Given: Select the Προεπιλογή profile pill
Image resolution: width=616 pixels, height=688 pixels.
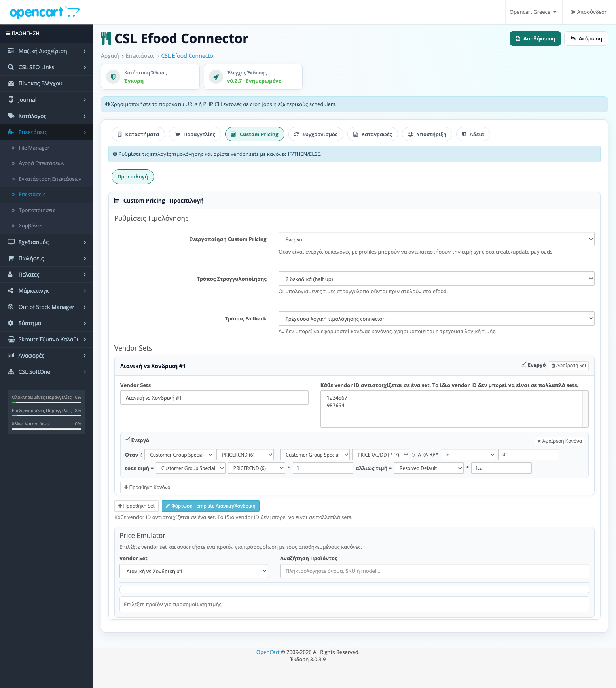Looking at the screenshot, I should tap(133, 177).
